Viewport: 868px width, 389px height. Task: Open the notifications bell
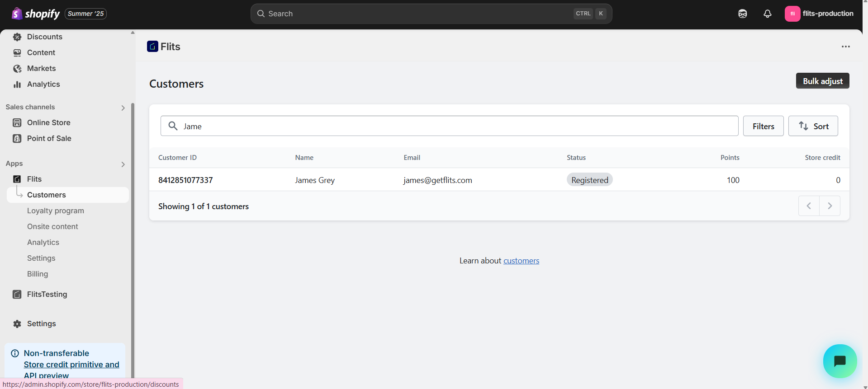[768, 14]
